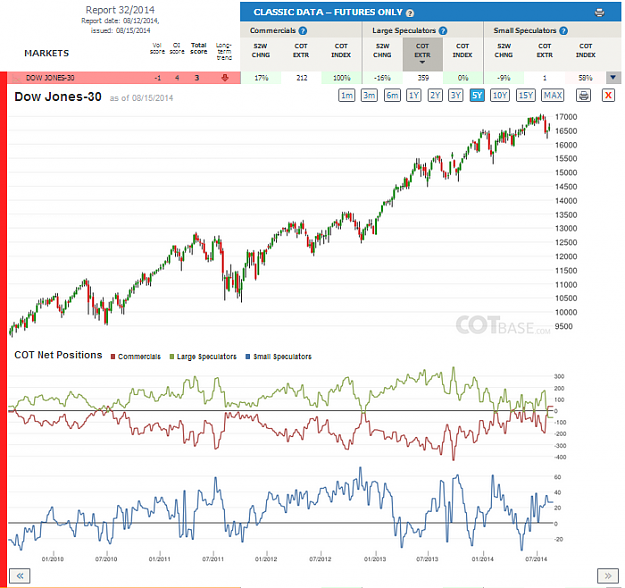Collapse the Dow Jones-30 row dropdown arrow
The height and width of the screenshot is (588, 625).
coord(613,78)
